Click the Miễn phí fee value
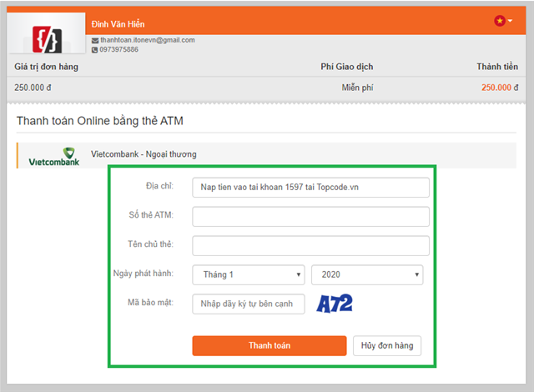Image resolution: width=534 pixels, height=392 pixels. (358, 88)
